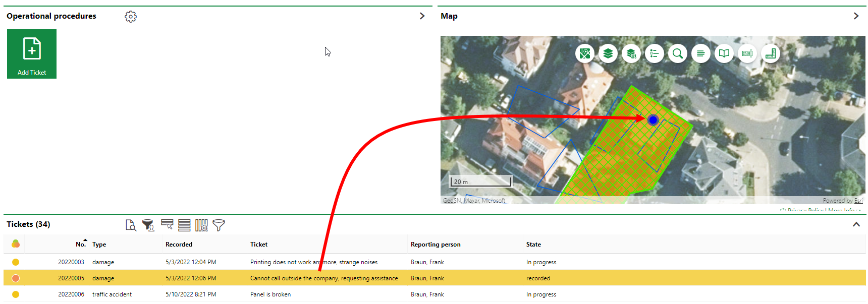Click the status color column header
The height and width of the screenshot is (304, 868).
pos(16,244)
